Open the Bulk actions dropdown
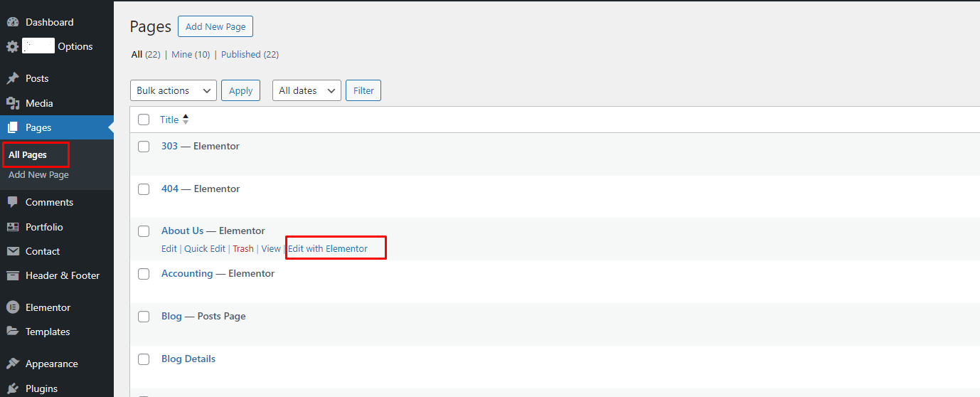 coord(174,90)
